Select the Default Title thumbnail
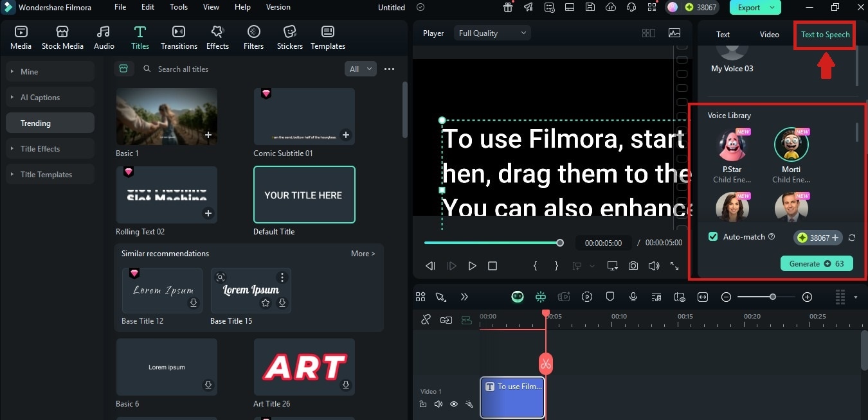 [x=304, y=195]
